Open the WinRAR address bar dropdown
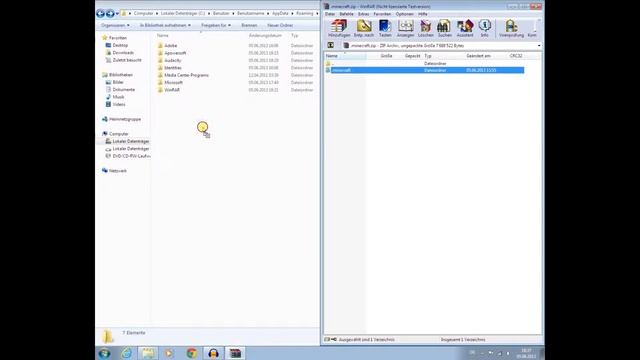 pyautogui.click(x=539, y=46)
